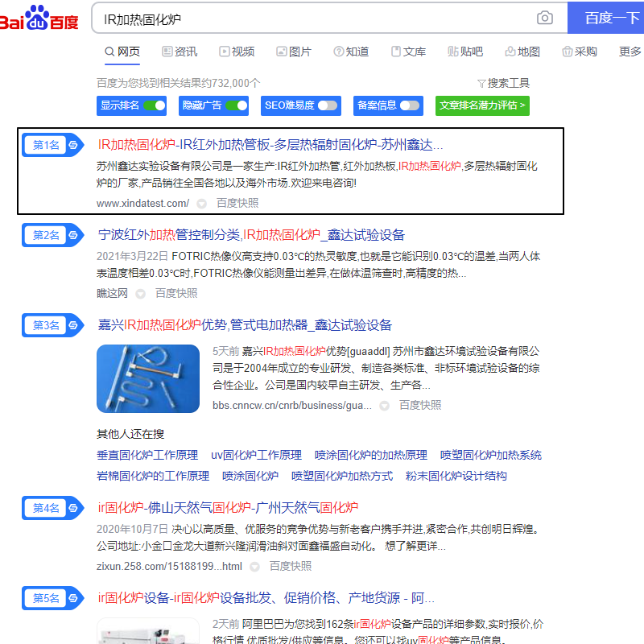Click the rank 4 badge refresh icon
The height and width of the screenshot is (644, 644).
coord(73,508)
